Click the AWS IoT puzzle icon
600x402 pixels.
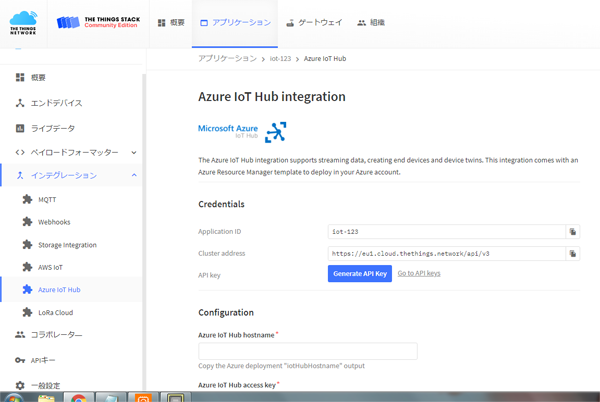click(x=27, y=267)
